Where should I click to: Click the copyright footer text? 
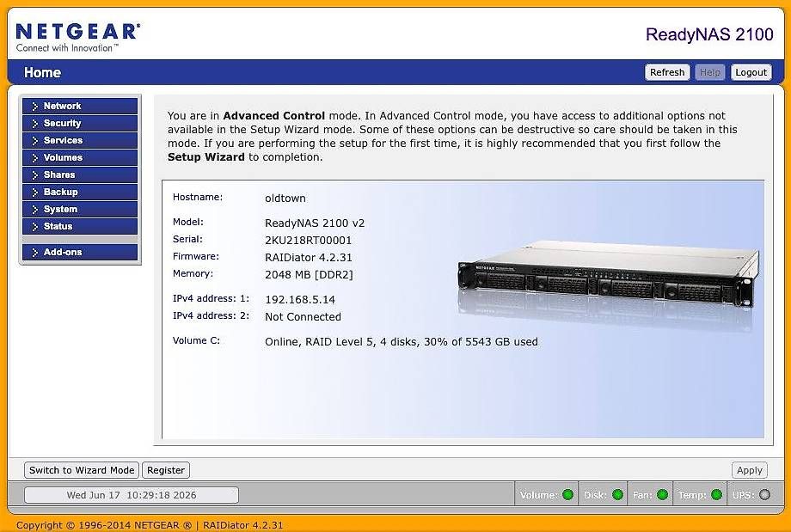point(150,525)
